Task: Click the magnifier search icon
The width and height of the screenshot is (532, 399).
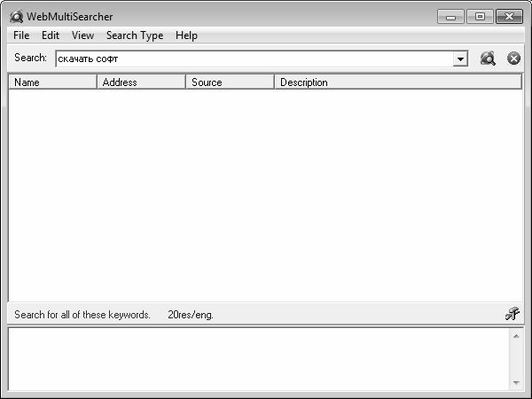Action: 487,59
